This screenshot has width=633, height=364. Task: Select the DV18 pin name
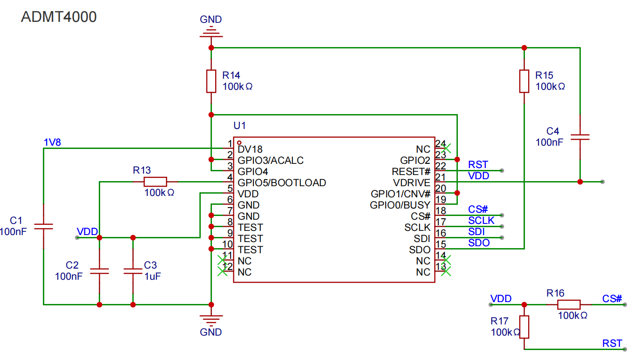pyautogui.click(x=250, y=149)
